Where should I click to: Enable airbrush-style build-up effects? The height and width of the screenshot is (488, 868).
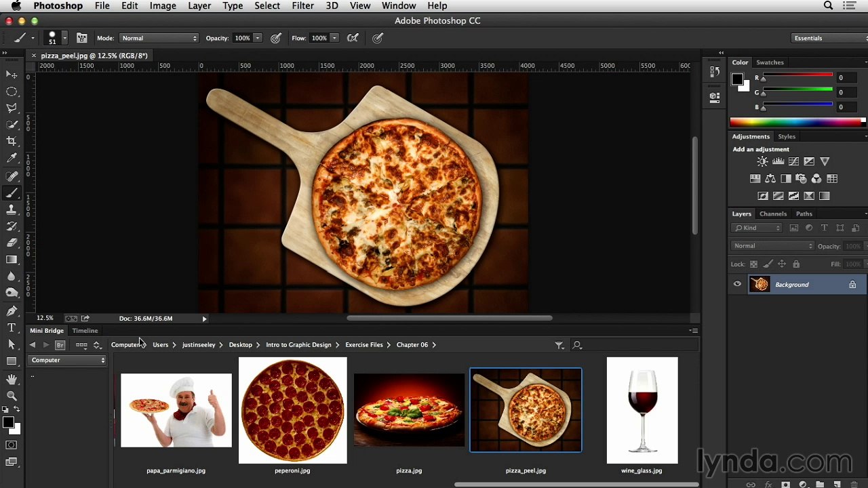point(353,38)
